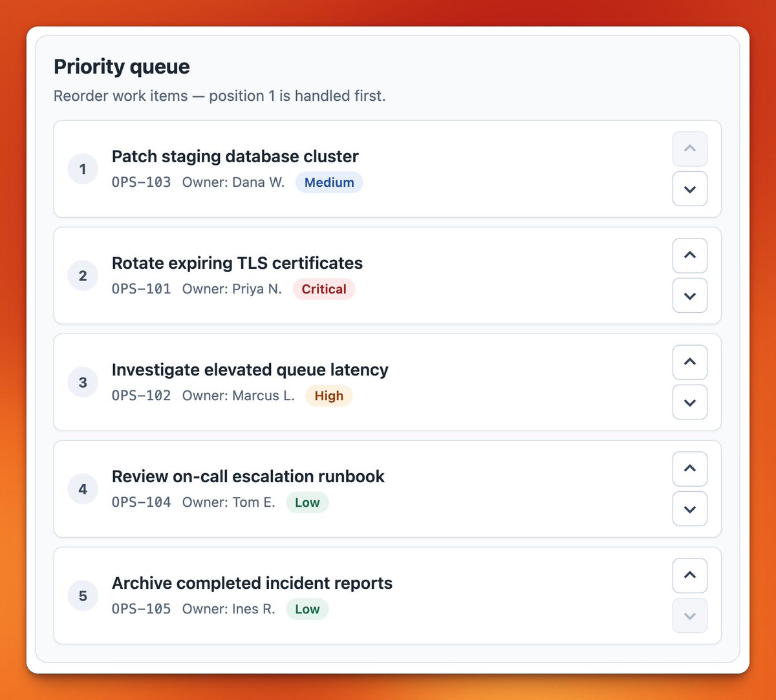Click the disabled up arrow on OPS-103
Viewport: 776px width, 700px height.
(690, 149)
